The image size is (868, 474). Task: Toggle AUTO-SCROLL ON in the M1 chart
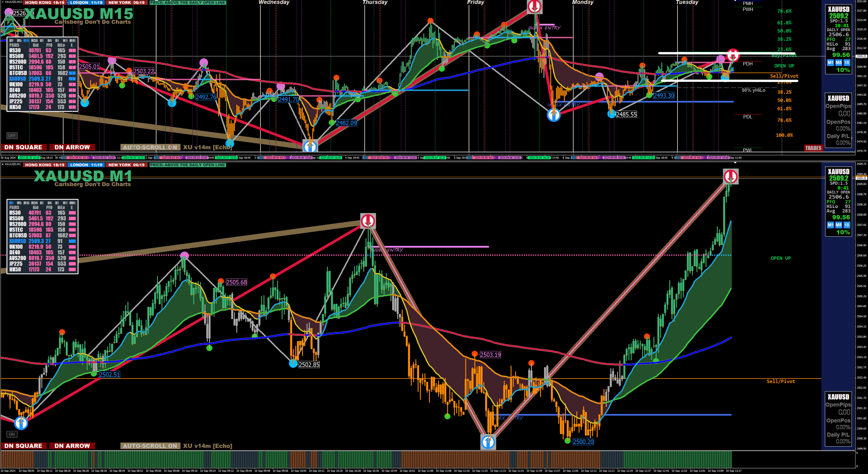[150, 446]
